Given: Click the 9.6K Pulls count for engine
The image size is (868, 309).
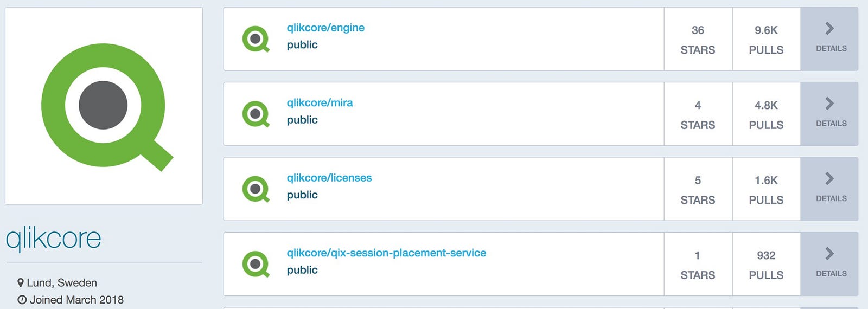Looking at the screenshot, I should point(766,30).
